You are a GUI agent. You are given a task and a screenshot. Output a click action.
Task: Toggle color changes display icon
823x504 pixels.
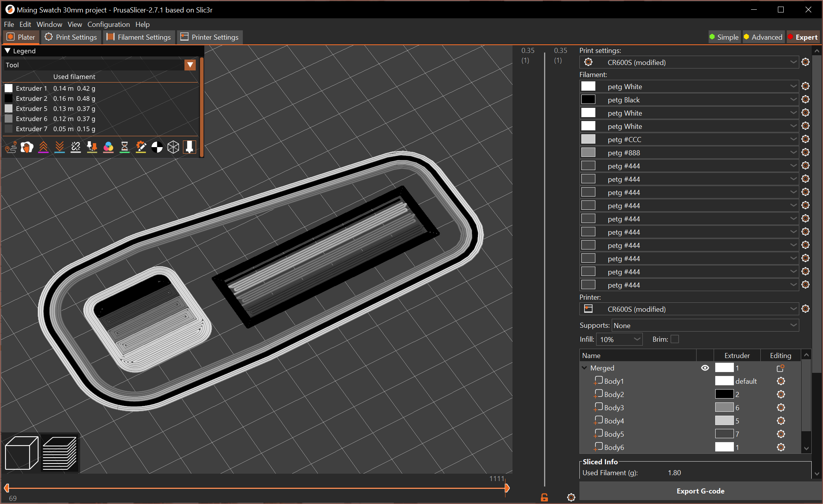[108, 147]
